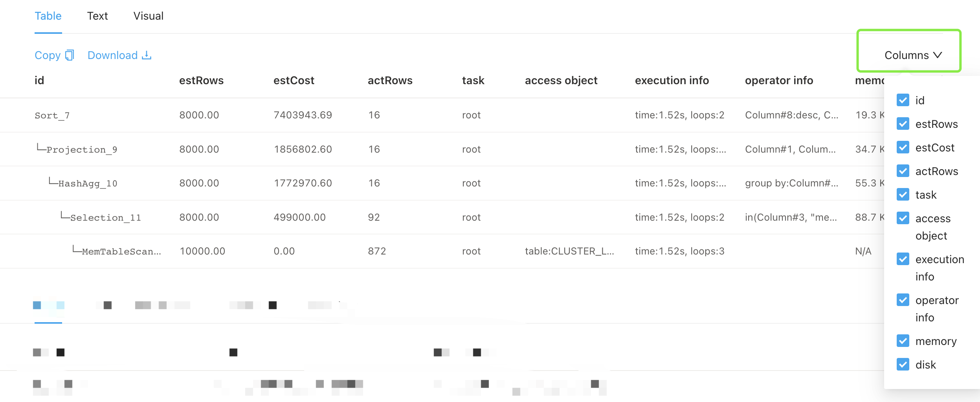The image size is (980, 402).
Task: Click the Copy link
Action: point(48,55)
